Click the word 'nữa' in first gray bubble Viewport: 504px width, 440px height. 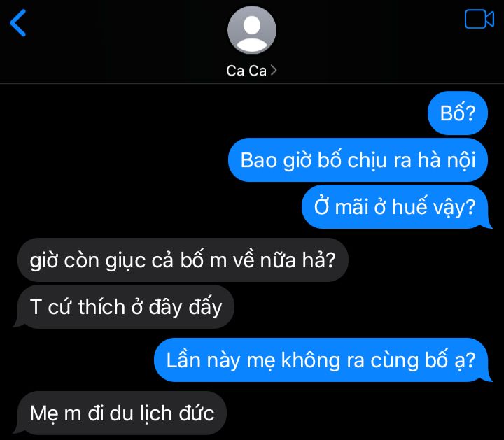278,260
